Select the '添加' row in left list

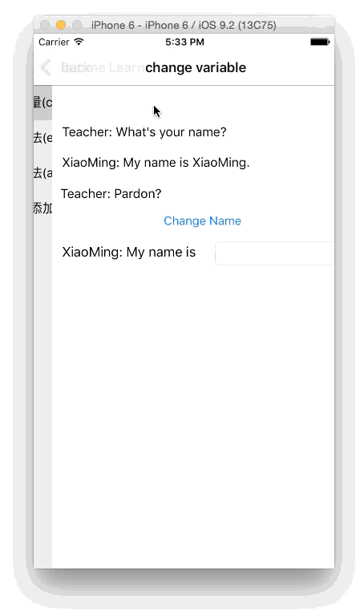(x=42, y=208)
